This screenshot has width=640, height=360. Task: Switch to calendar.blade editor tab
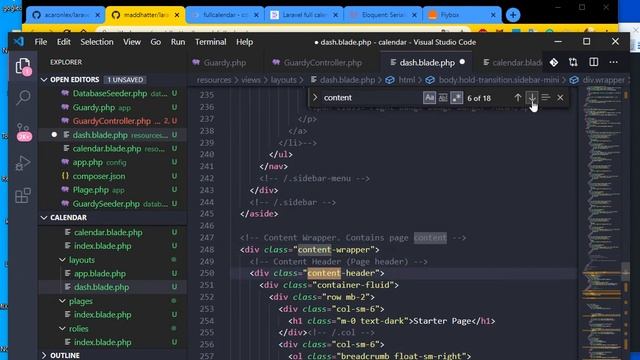512,62
